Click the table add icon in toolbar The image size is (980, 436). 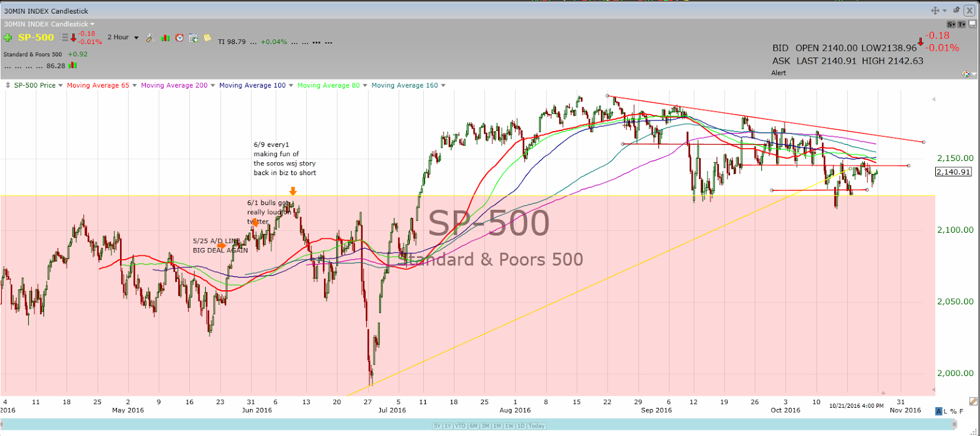194,38
